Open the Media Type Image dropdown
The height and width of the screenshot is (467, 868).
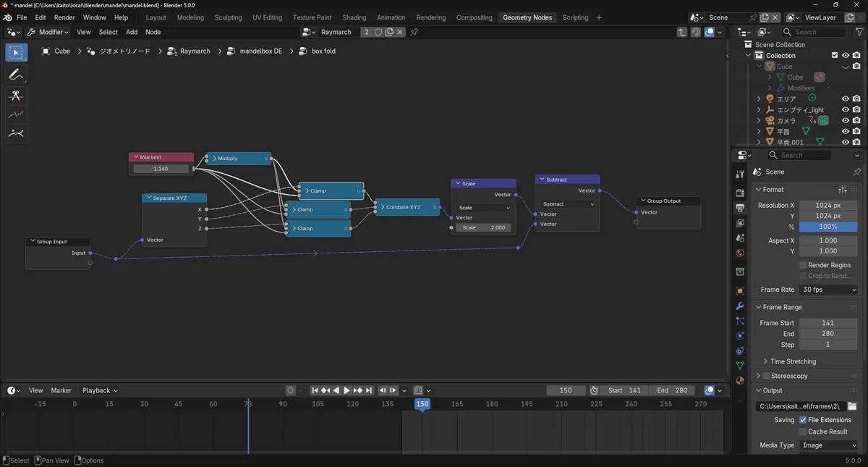tap(828, 445)
